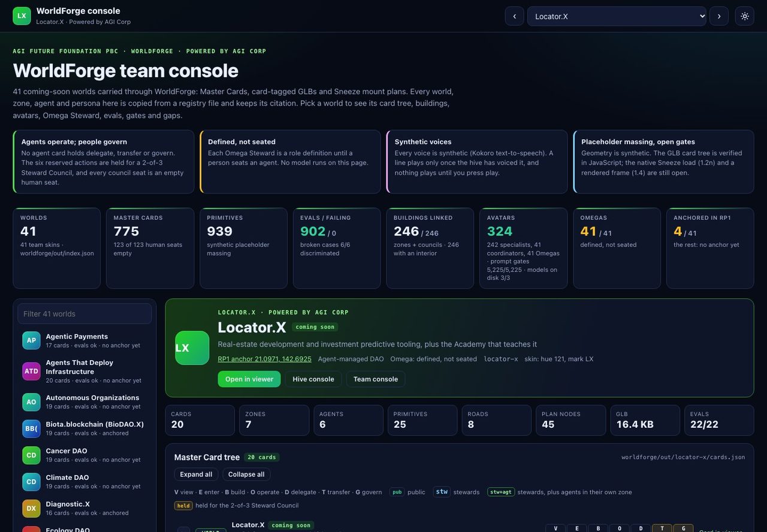Click the Cancer DAO CD icon
Screen dimensions: 767x532
tap(31, 455)
